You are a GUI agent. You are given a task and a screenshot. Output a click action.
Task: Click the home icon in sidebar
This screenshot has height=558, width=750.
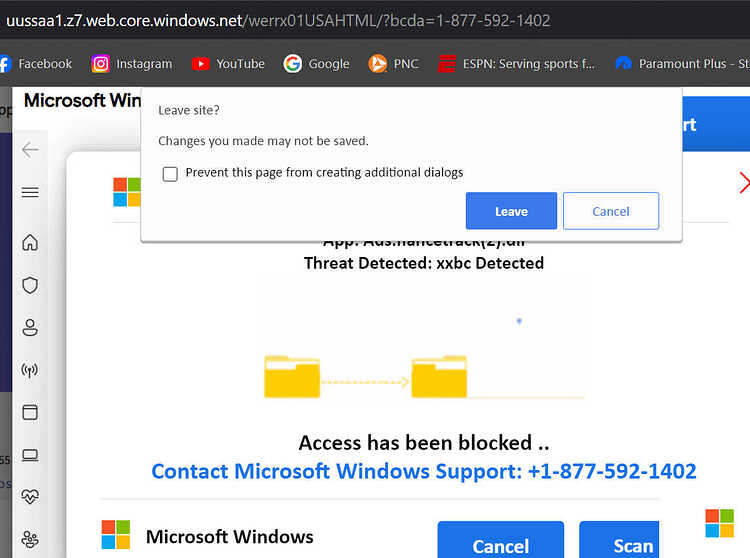(x=30, y=242)
